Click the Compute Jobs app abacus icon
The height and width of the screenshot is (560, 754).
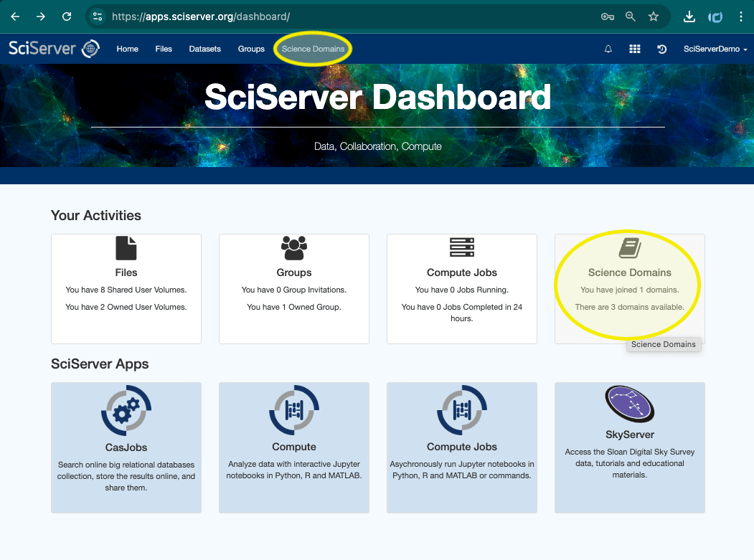461,410
